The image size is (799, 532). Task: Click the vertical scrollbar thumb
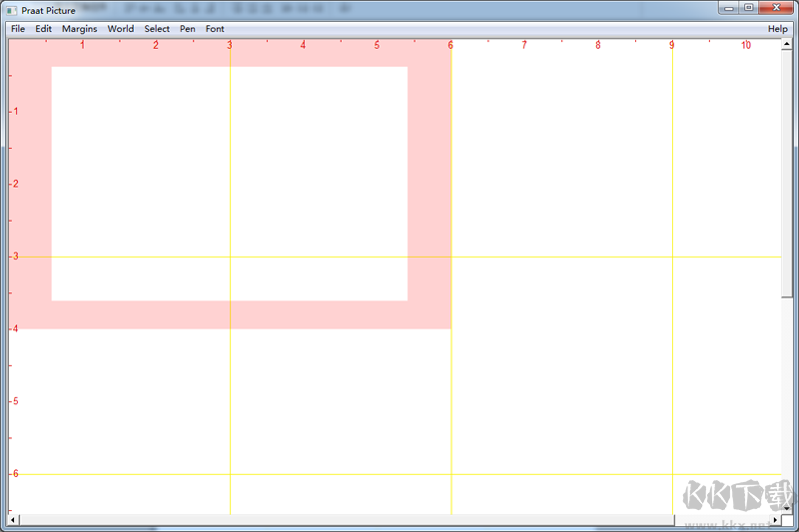(787, 170)
